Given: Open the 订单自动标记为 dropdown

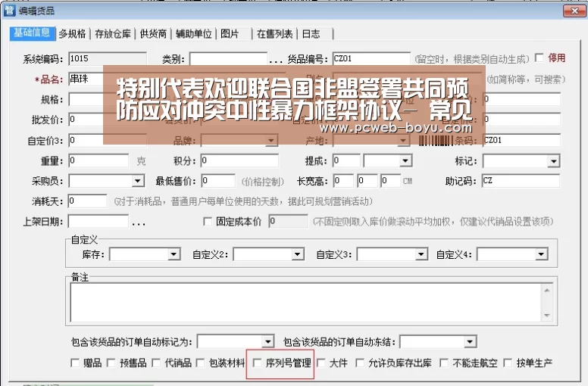Looking at the screenshot, I should click(267, 341).
